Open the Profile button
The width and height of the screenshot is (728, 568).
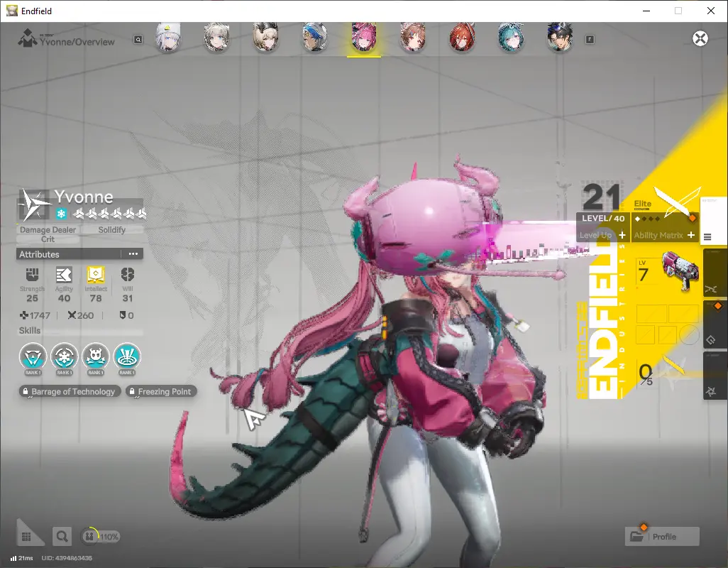(662, 537)
